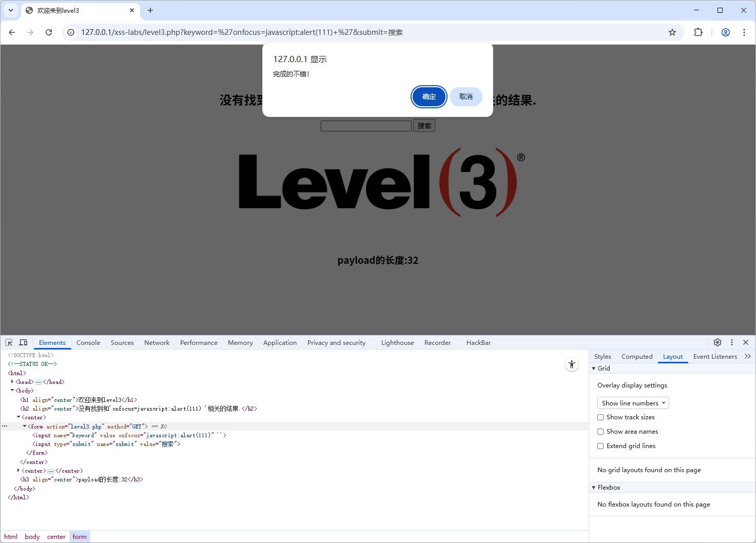This screenshot has width=756, height=543.
Task: Select center in the breadcrumb bar
Action: pyautogui.click(x=56, y=536)
